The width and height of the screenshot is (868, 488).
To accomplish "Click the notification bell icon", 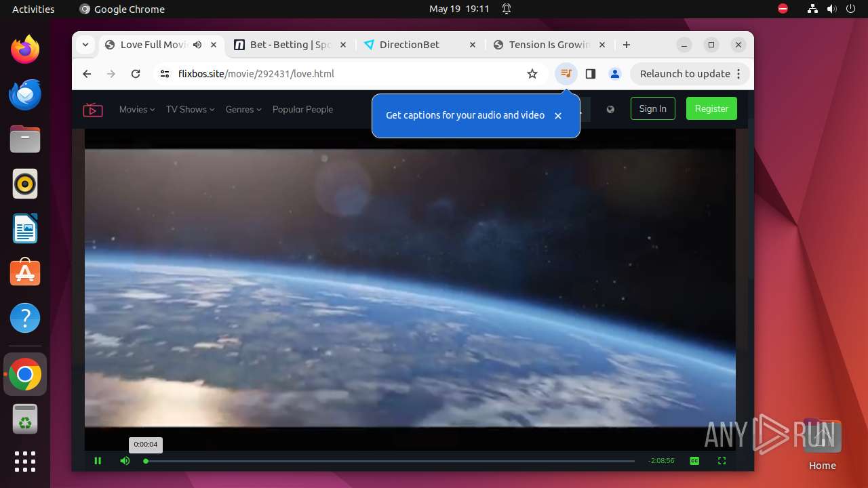I will 506,9.
